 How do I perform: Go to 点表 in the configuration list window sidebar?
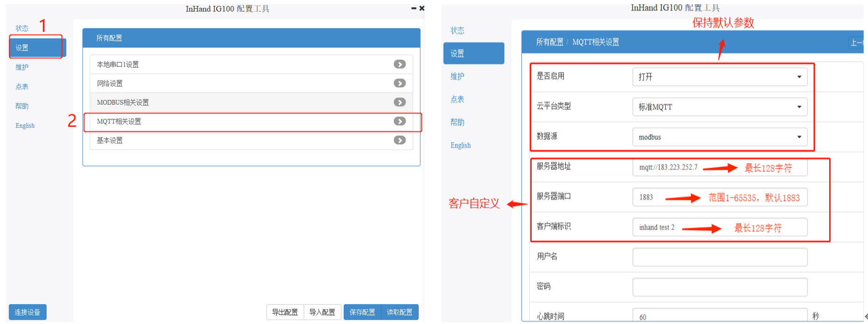point(22,86)
